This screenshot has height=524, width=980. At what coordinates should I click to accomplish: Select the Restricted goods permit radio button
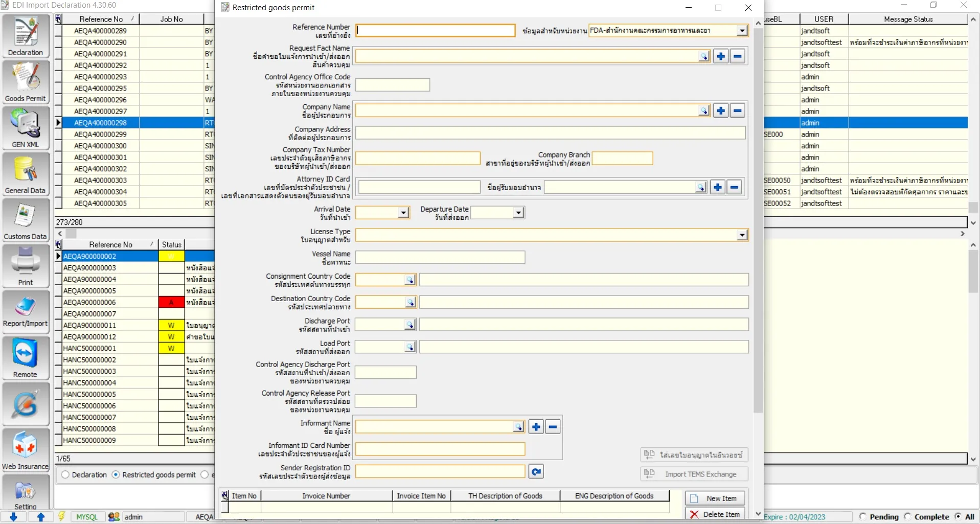pyautogui.click(x=116, y=475)
